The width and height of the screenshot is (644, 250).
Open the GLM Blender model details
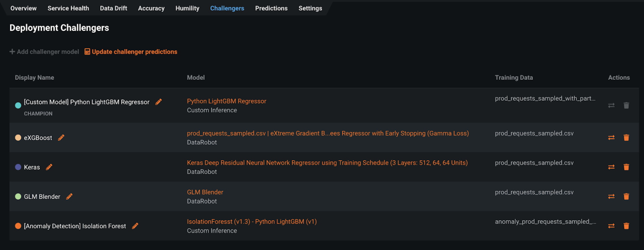[x=205, y=192]
